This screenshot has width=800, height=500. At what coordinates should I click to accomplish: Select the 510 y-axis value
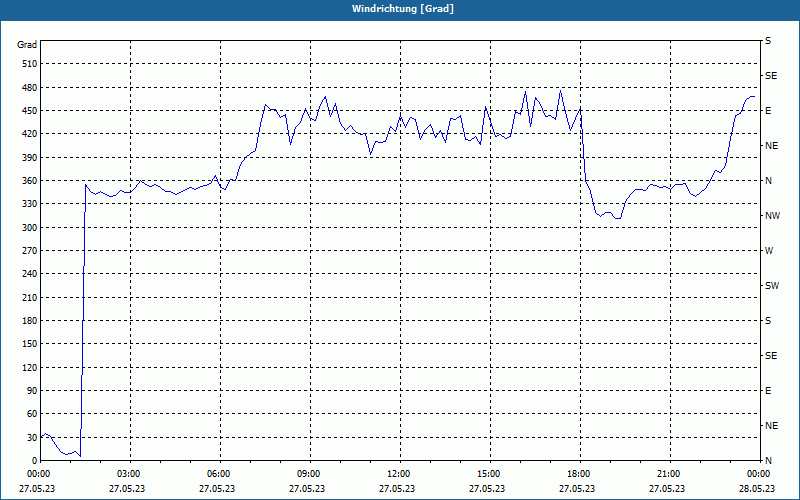point(29,64)
